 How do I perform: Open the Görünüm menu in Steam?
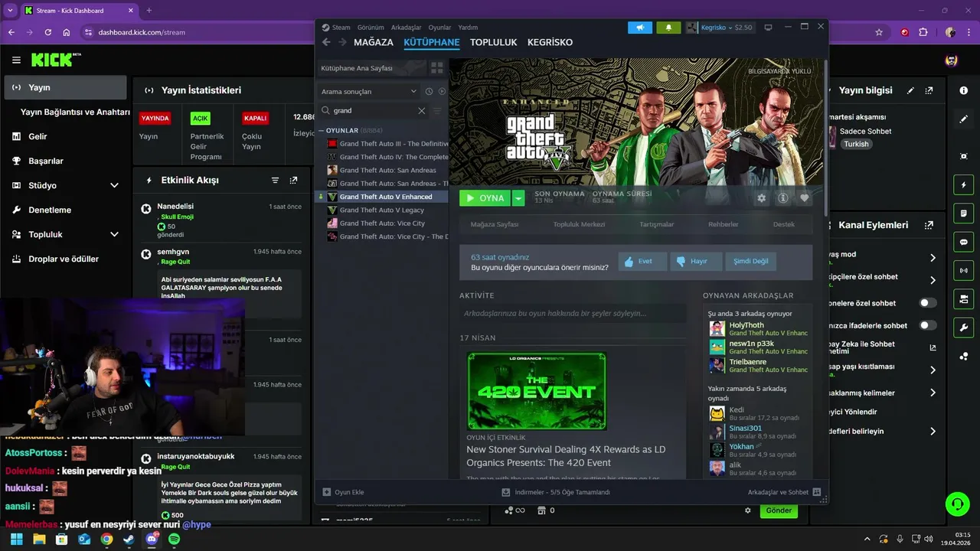click(x=371, y=27)
